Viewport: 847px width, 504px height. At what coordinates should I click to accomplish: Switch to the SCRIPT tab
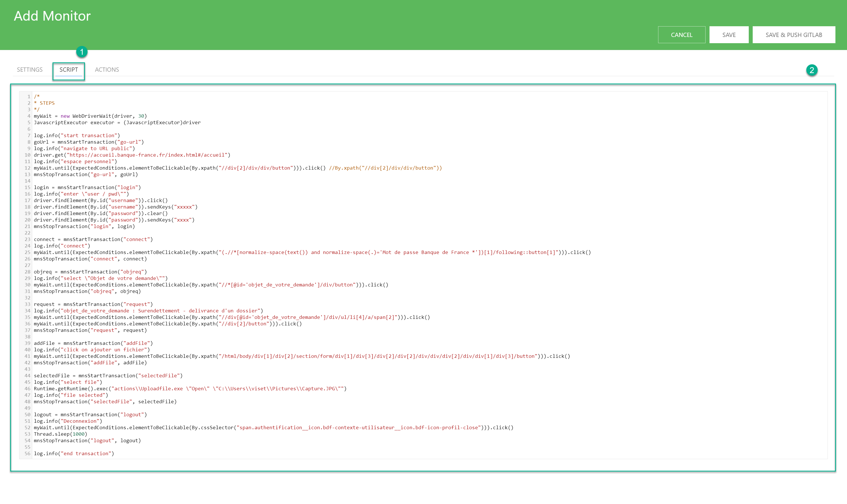pos(69,70)
